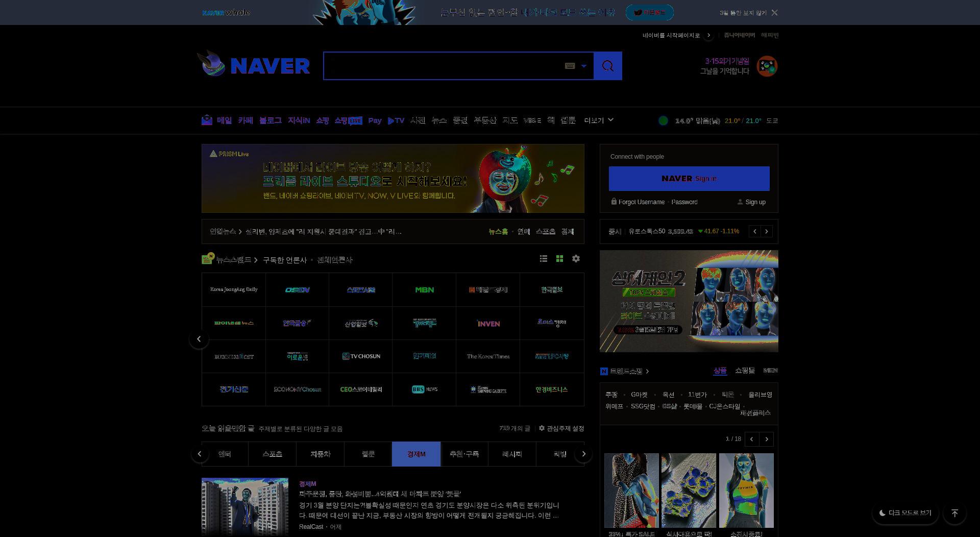Select the 상품 tab in trend shopping

(720, 371)
